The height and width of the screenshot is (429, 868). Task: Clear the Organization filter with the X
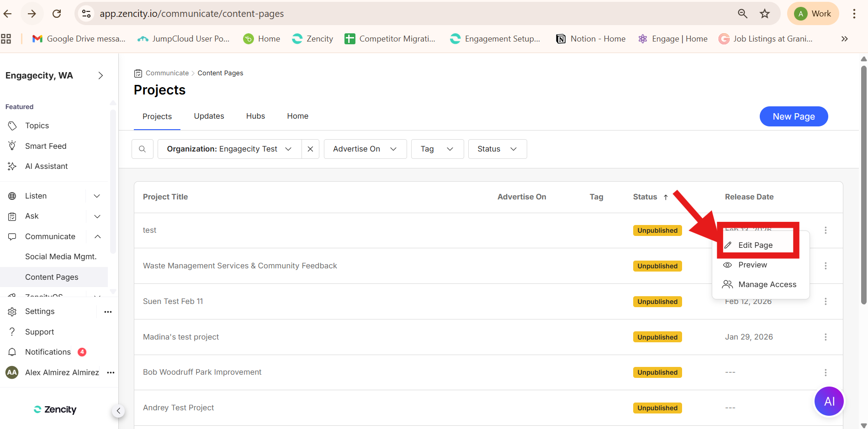pos(310,149)
